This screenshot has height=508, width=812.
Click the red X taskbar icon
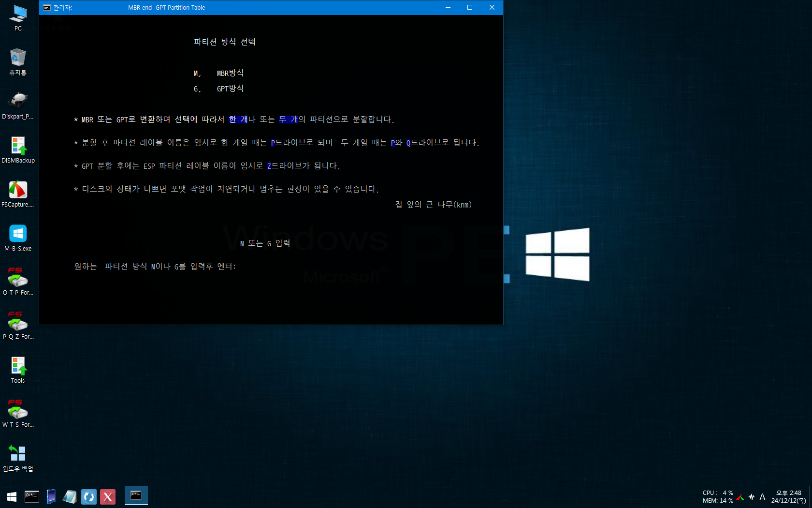point(108,497)
